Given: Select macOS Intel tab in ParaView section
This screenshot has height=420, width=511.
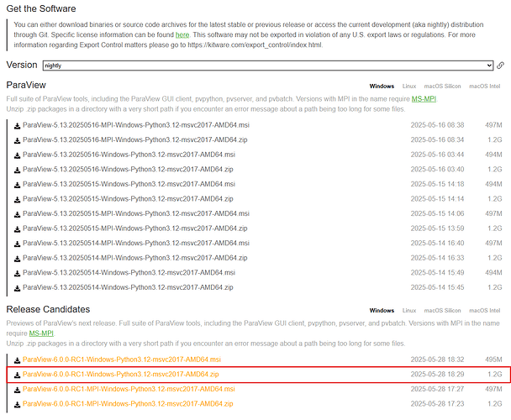Looking at the screenshot, I should coord(484,87).
